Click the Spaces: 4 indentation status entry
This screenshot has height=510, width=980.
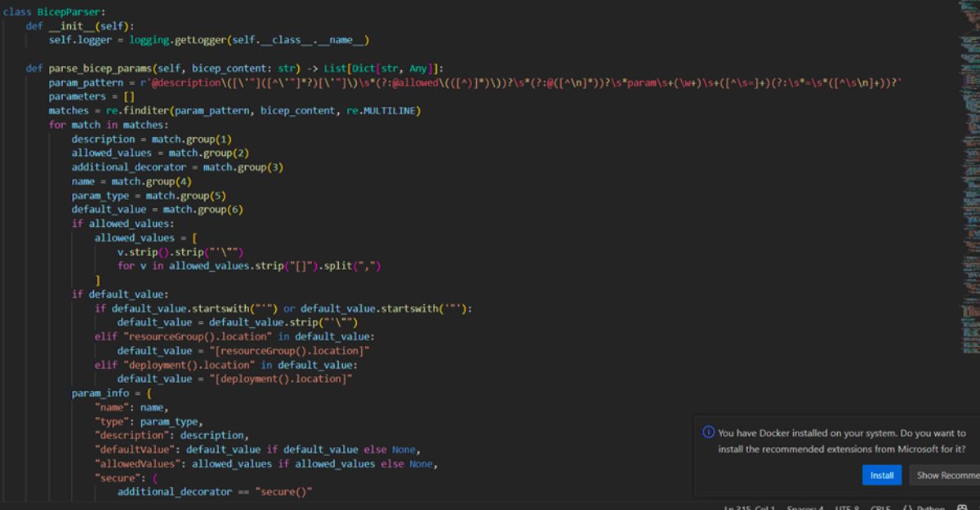pyautogui.click(x=806, y=507)
